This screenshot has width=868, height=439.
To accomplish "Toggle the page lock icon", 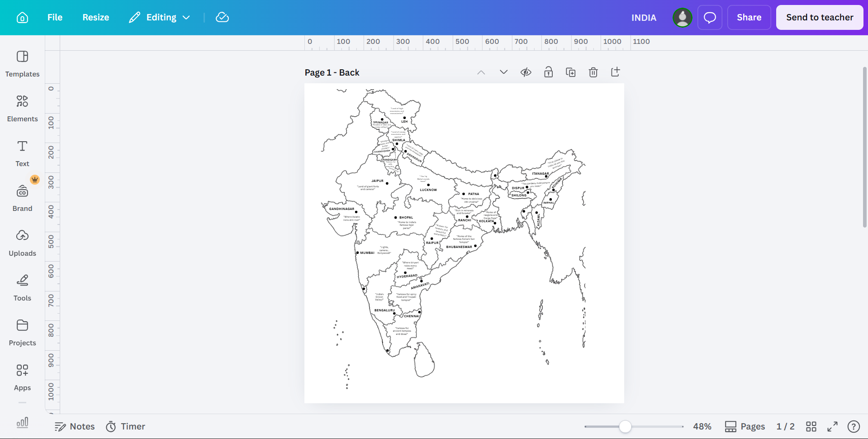I will [548, 72].
